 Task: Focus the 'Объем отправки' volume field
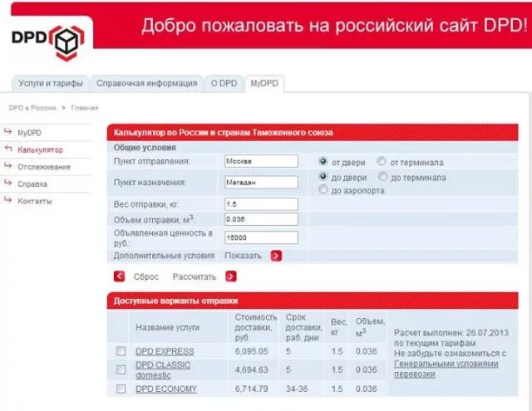tap(261, 219)
